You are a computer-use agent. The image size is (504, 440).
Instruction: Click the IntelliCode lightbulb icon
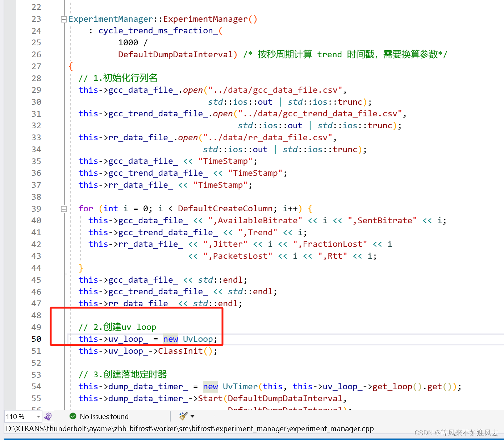point(48,416)
